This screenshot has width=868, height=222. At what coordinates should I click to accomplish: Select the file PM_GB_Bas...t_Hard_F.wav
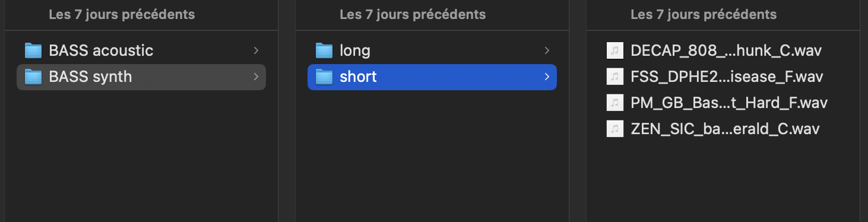(729, 103)
